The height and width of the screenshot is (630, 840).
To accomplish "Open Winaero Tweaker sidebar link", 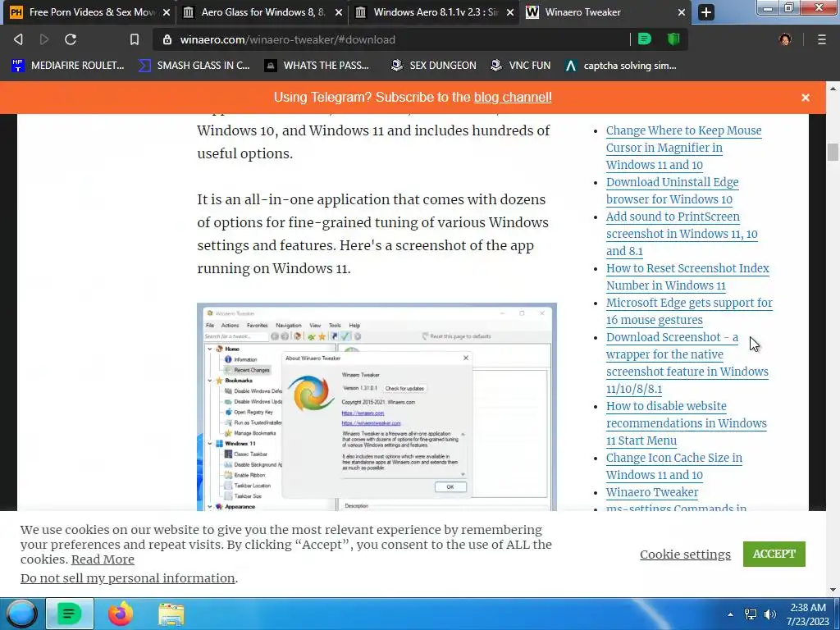I will coord(652,492).
